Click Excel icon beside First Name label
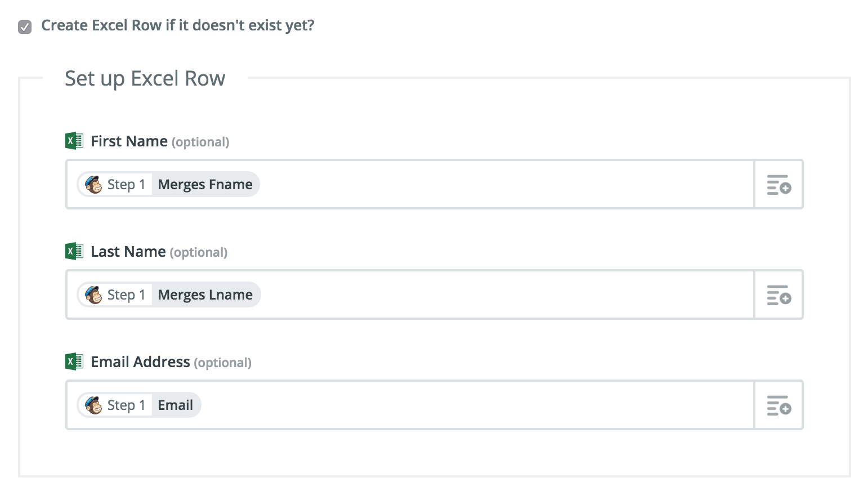This screenshot has height=500, width=868. tap(74, 141)
